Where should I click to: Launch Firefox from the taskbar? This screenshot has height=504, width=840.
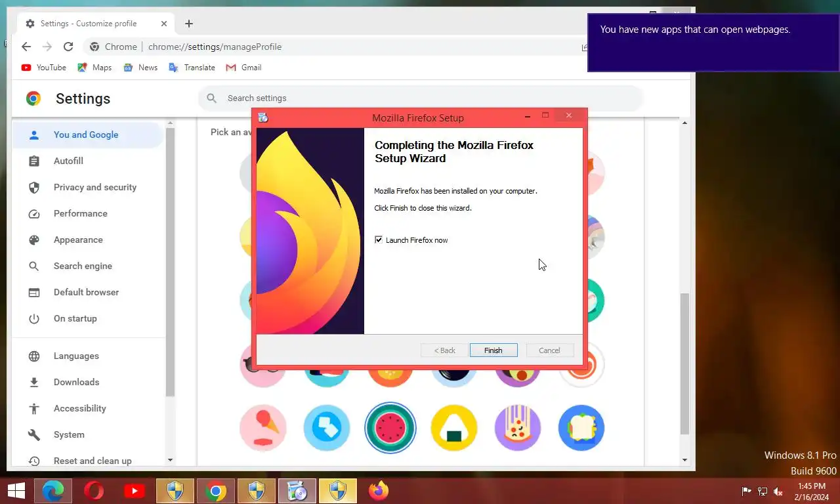tap(379, 491)
